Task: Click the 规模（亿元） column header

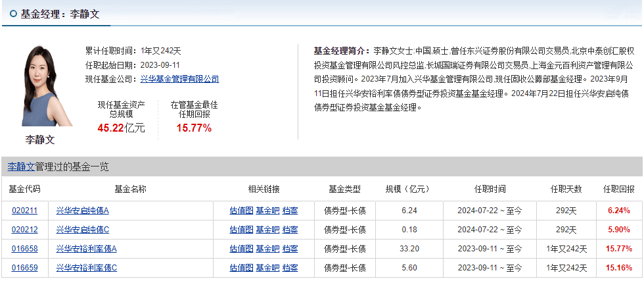Action: [x=409, y=190]
